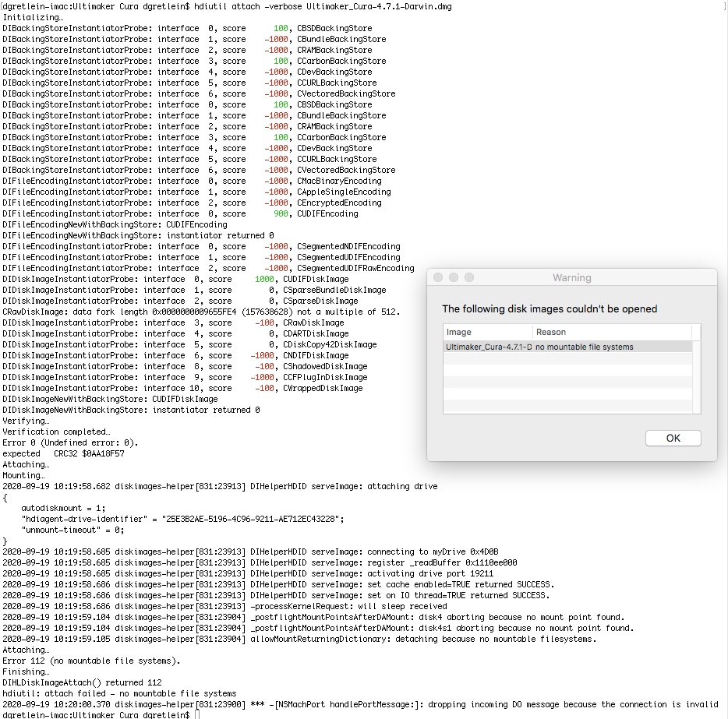The height and width of the screenshot is (719, 728).
Task: Click the 'hdiagent-drive-identifier' line
Action: pos(182,519)
